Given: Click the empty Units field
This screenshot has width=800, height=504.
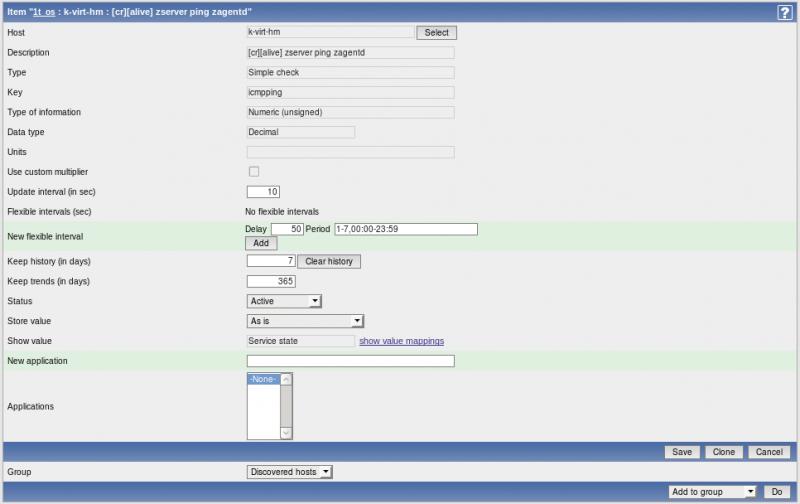Looking at the screenshot, I should coord(351,152).
